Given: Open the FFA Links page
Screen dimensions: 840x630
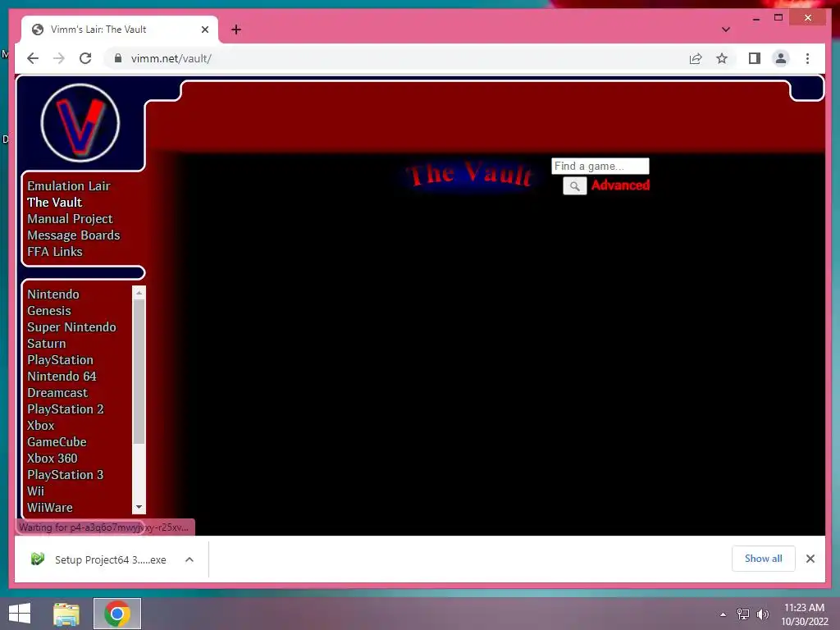Looking at the screenshot, I should pos(55,251).
